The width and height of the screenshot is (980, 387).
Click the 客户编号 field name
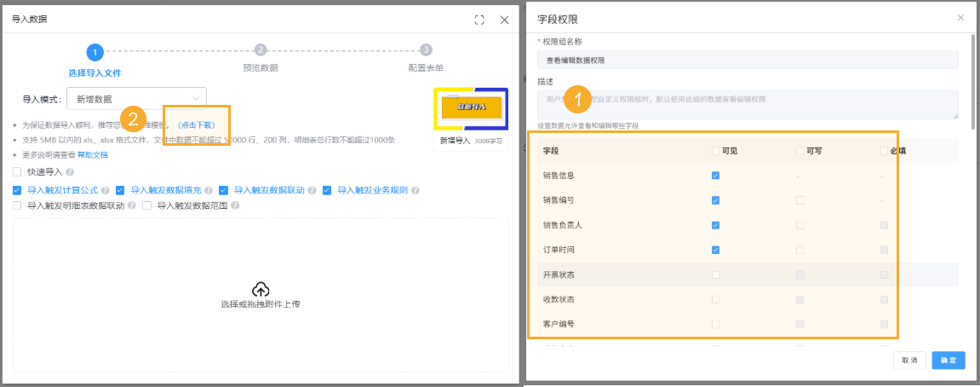tap(559, 325)
